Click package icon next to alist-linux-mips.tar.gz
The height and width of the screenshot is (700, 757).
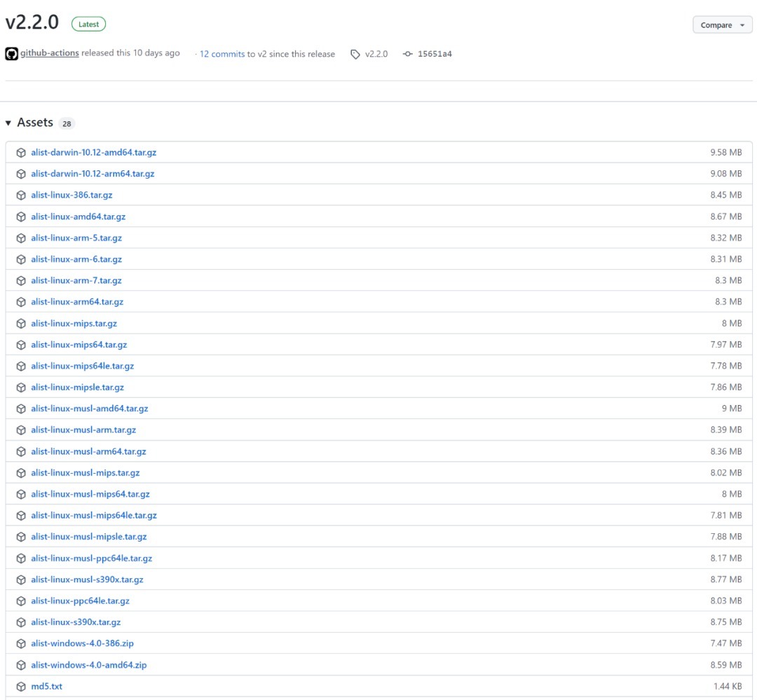tap(21, 324)
